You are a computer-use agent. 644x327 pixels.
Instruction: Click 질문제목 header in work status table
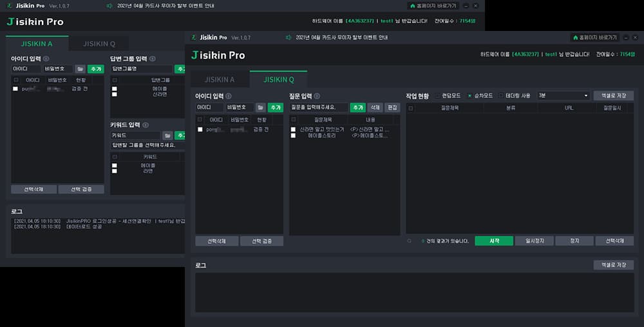click(x=450, y=108)
